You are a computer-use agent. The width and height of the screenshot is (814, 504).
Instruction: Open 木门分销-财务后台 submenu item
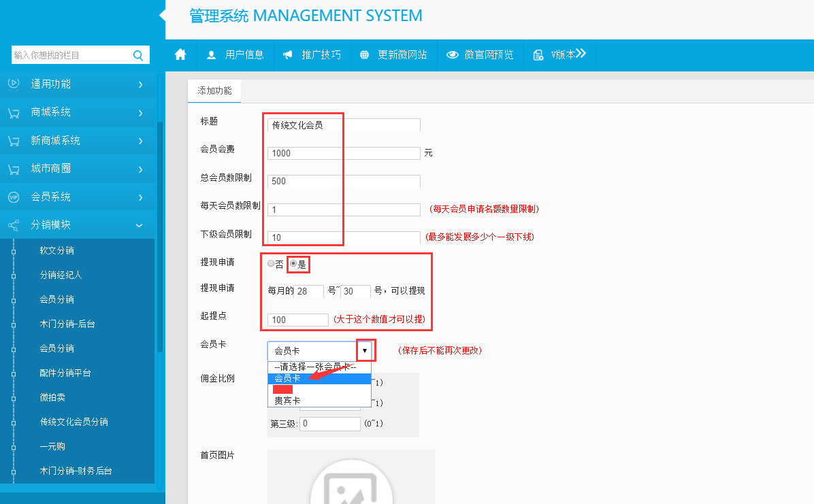click(76, 471)
